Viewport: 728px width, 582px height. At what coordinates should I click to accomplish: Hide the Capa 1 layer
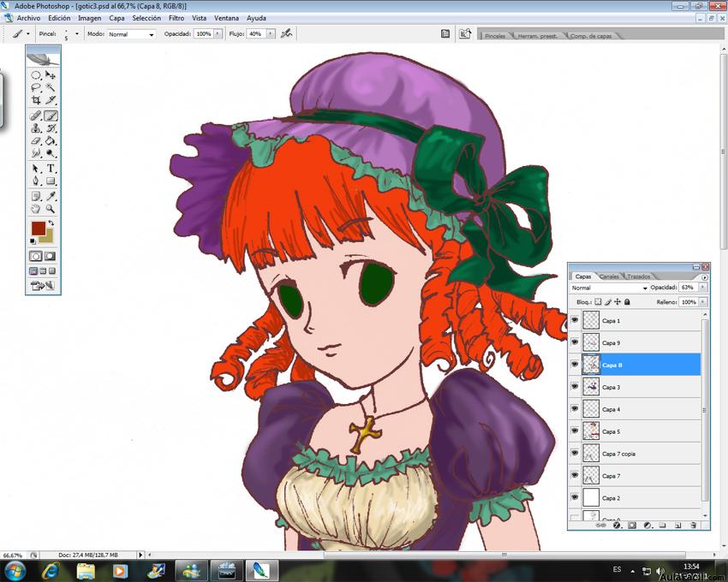coord(575,320)
